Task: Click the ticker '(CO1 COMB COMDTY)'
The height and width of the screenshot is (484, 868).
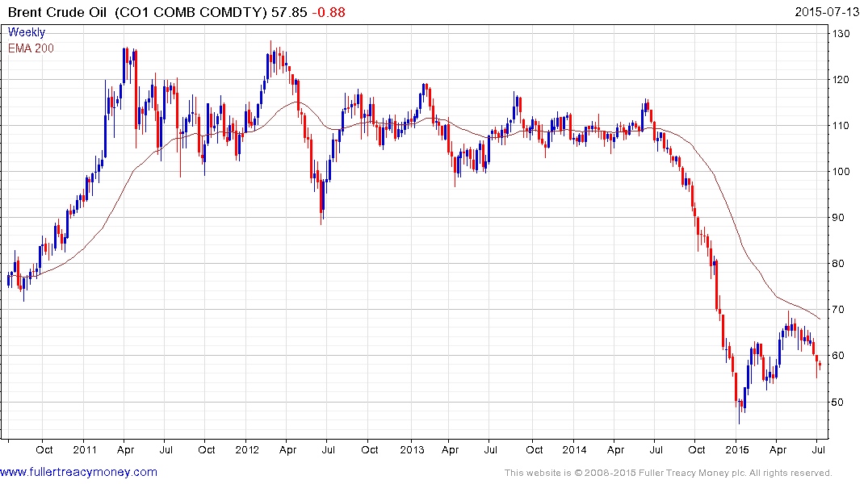Action: click(191, 12)
